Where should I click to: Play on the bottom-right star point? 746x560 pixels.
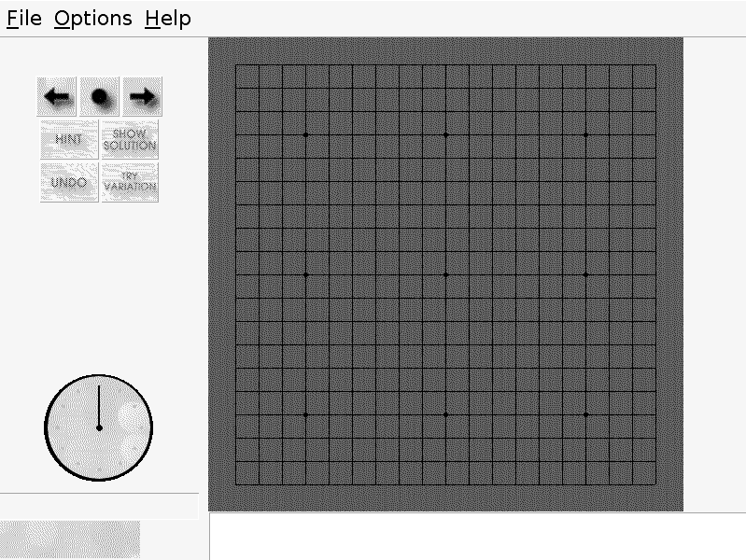585,414
